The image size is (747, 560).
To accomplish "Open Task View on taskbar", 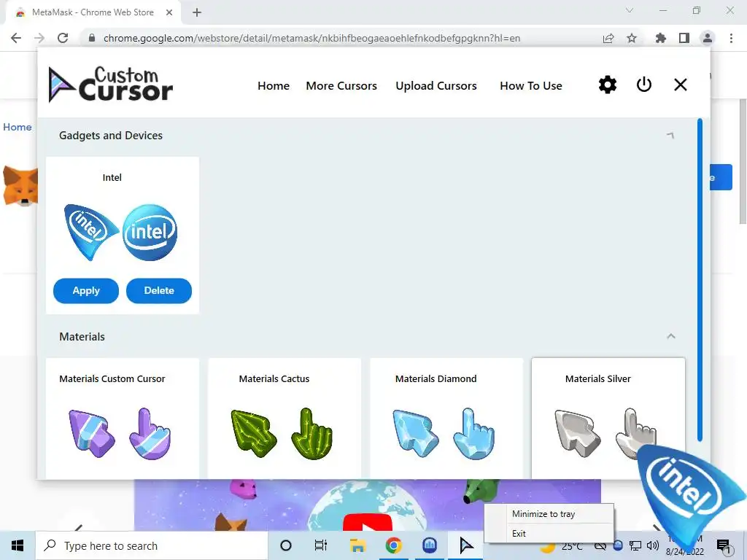I will point(321,545).
